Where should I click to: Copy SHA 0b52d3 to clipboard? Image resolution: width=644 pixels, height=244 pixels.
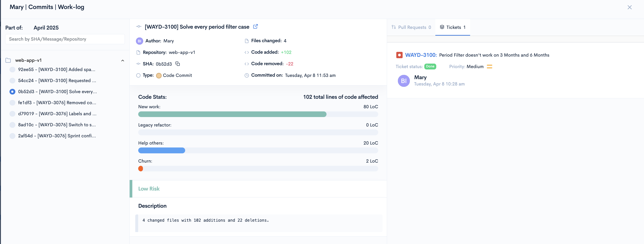click(177, 64)
